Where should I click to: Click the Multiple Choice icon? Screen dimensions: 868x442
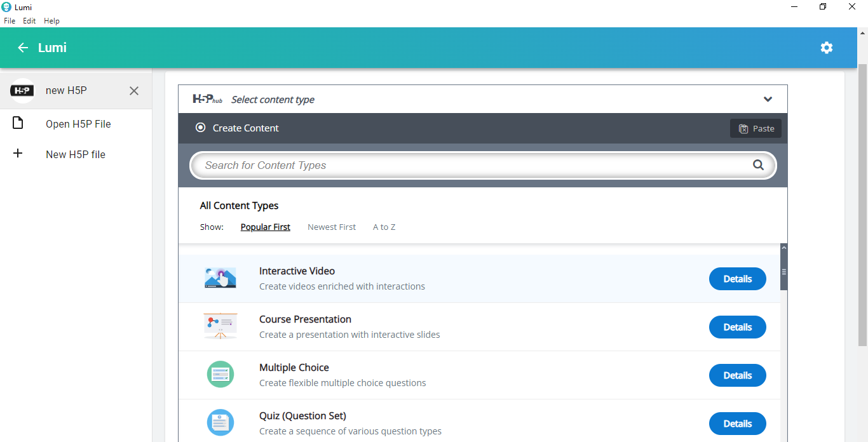(220, 375)
